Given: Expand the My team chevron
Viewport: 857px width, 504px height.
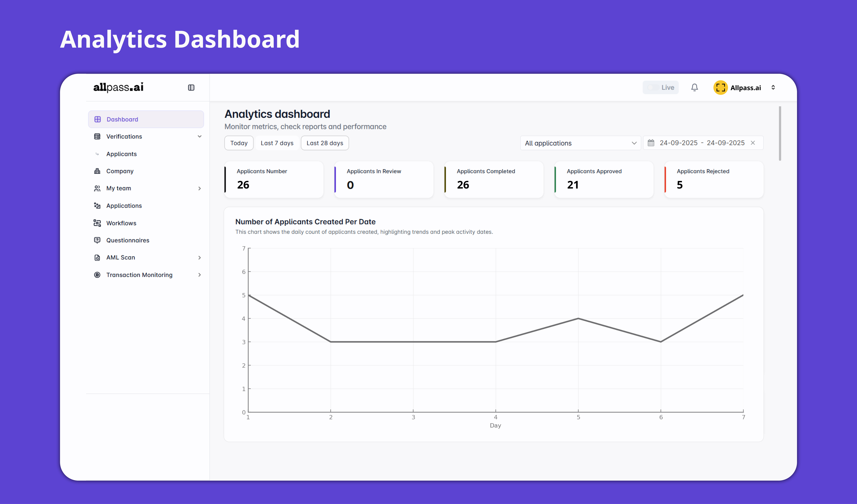Looking at the screenshot, I should tap(200, 188).
